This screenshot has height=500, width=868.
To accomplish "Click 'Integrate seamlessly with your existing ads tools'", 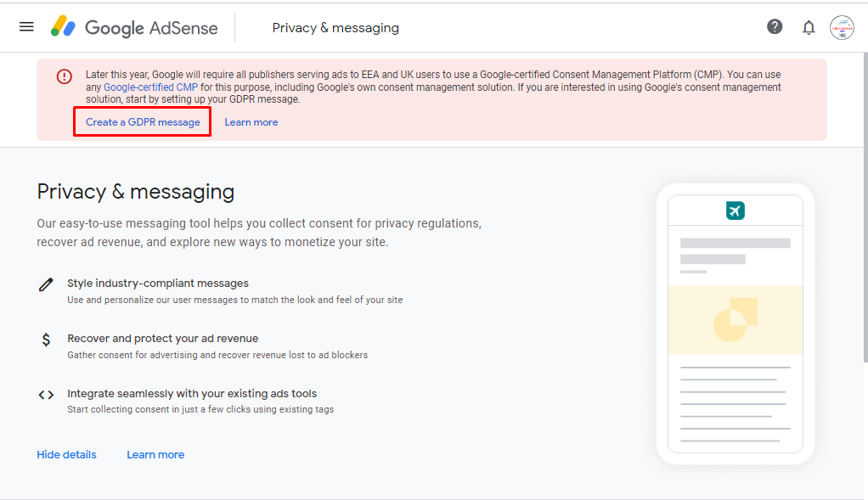I will [x=192, y=393].
